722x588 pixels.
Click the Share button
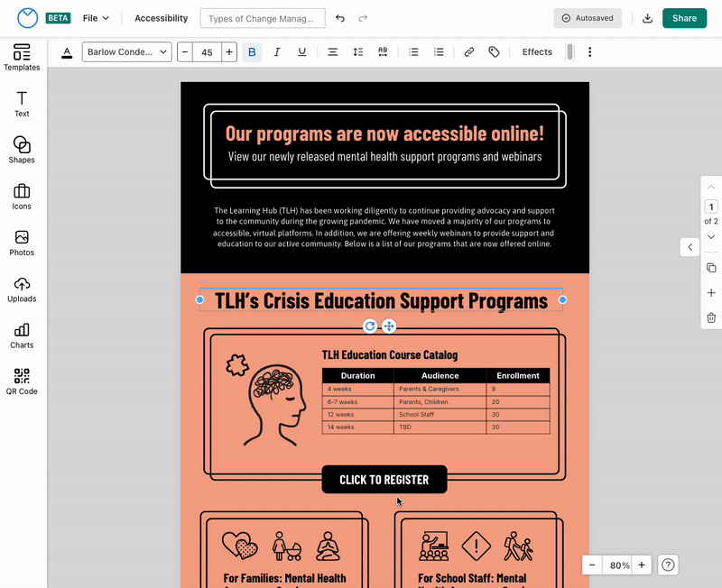click(684, 18)
